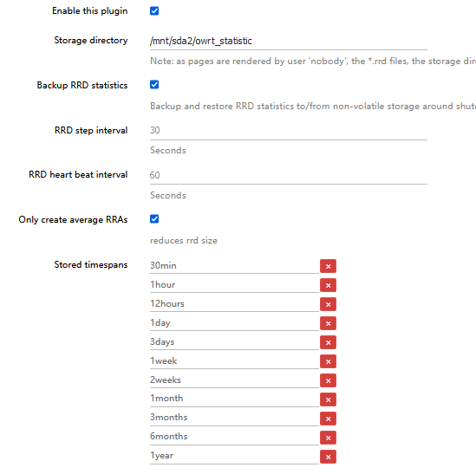476x474 pixels.
Task: Delete the 1hour timespan entry
Action: [328, 285]
